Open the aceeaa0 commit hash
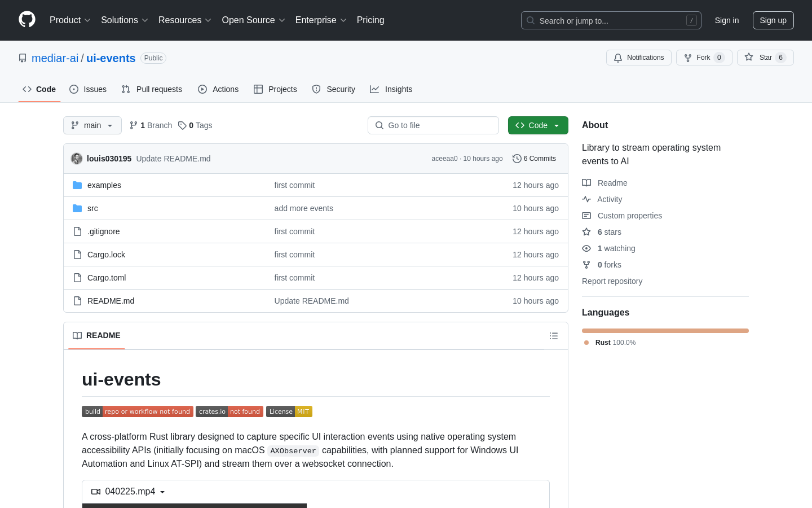Viewport: 812px width, 508px height. pyautogui.click(x=444, y=159)
